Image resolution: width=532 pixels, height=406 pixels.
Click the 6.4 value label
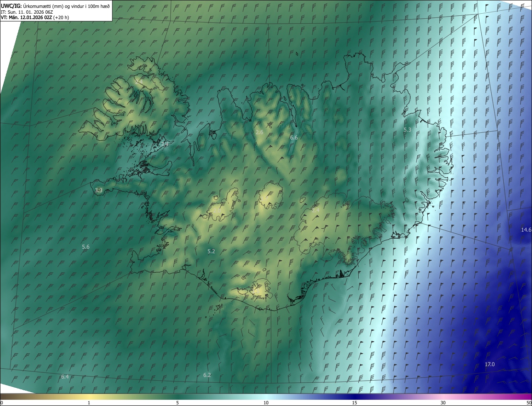(65, 377)
